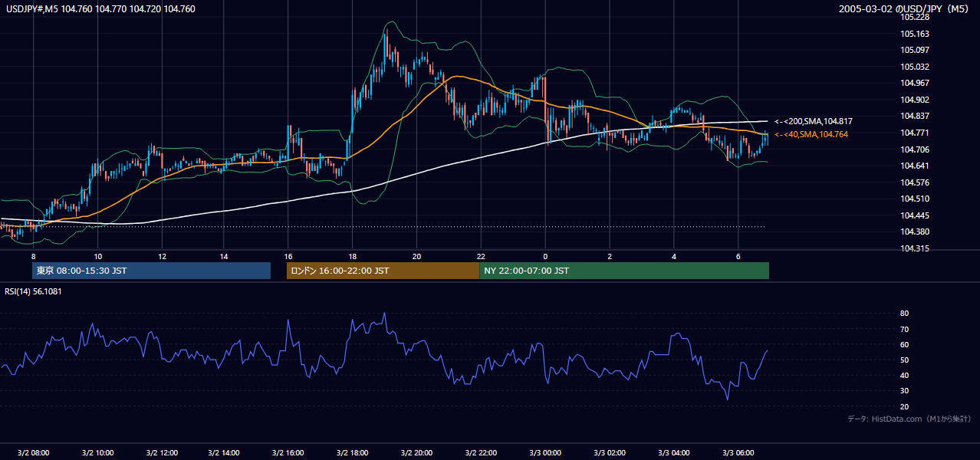
Task: Click the hour label 10 under the price chart
Action: point(97,256)
